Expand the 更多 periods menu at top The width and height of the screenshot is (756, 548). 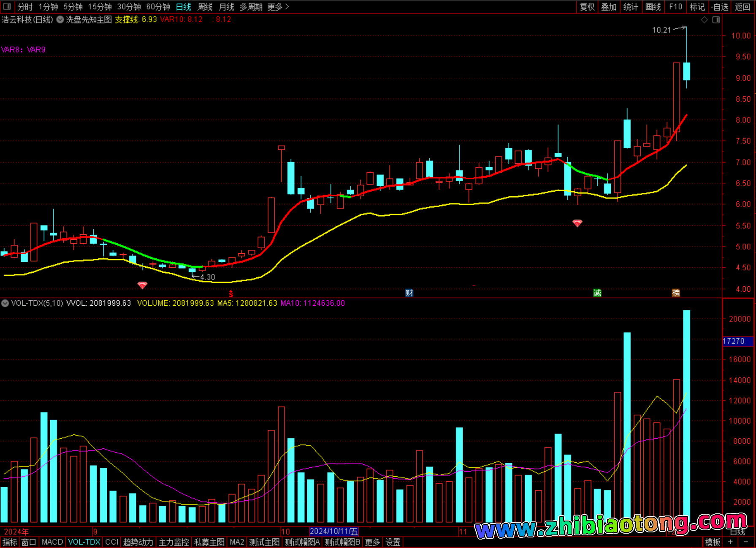pyautogui.click(x=278, y=7)
